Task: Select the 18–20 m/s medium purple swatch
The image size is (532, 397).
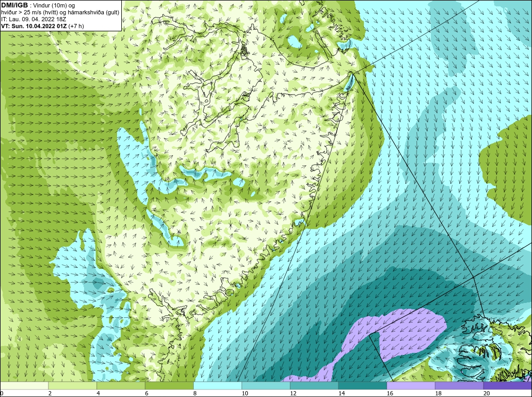Action: click(459, 385)
